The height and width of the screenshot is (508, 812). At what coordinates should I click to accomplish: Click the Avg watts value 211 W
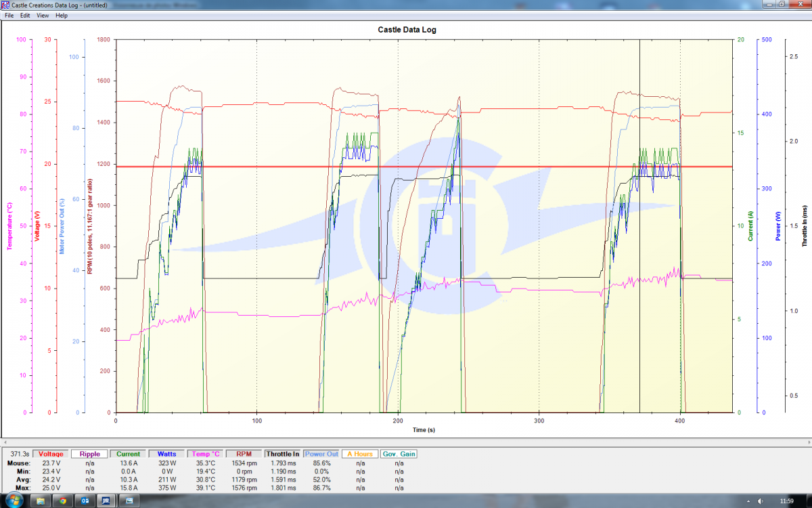tap(166, 479)
